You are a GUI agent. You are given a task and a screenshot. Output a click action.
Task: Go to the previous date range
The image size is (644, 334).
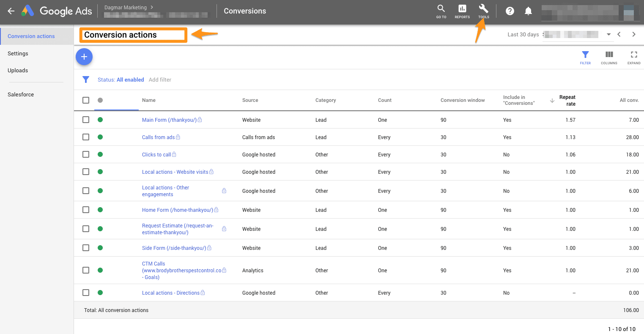pos(619,35)
